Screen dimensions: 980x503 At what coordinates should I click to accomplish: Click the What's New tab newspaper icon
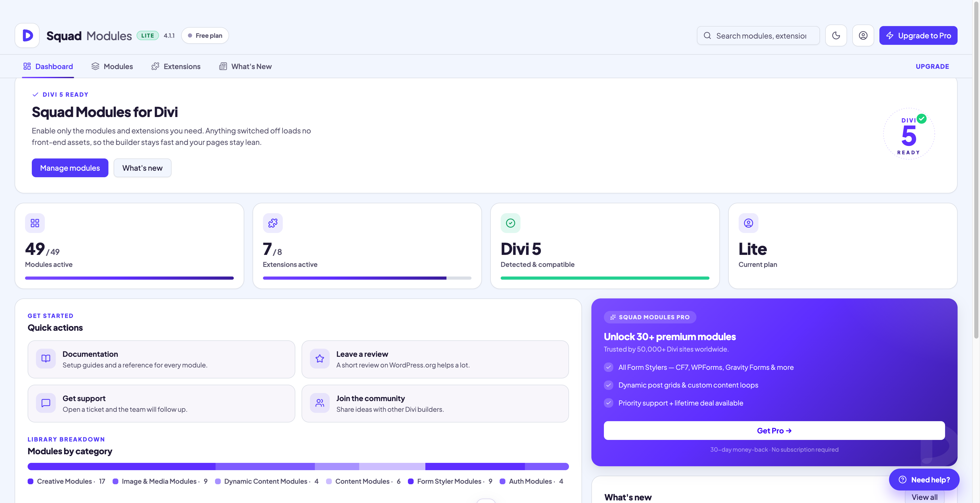[x=223, y=66]
